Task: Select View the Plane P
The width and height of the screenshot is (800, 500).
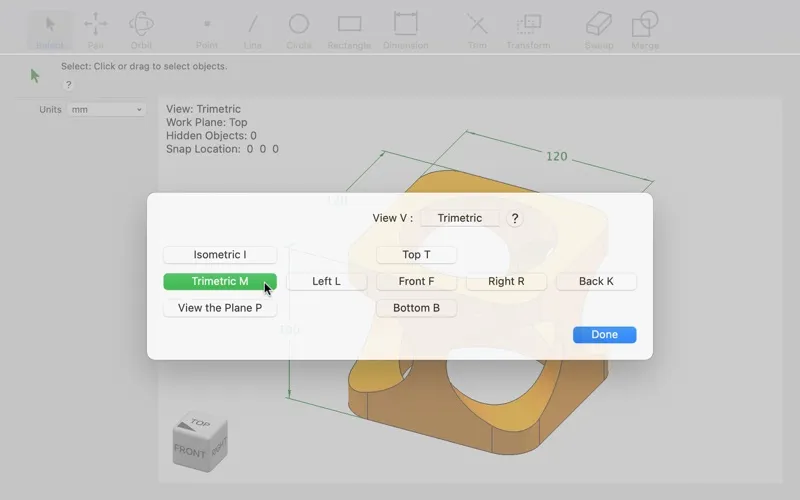Action: point(220,308)
